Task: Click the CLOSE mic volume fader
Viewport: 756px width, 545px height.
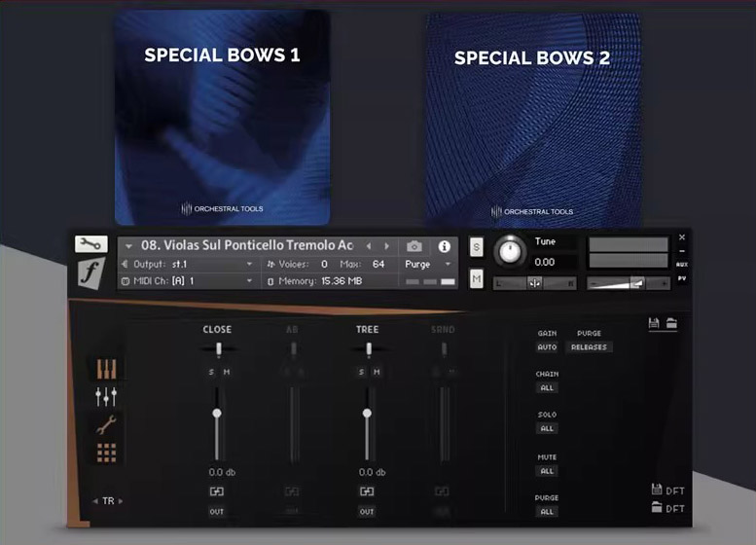Action: click(217, 414)
